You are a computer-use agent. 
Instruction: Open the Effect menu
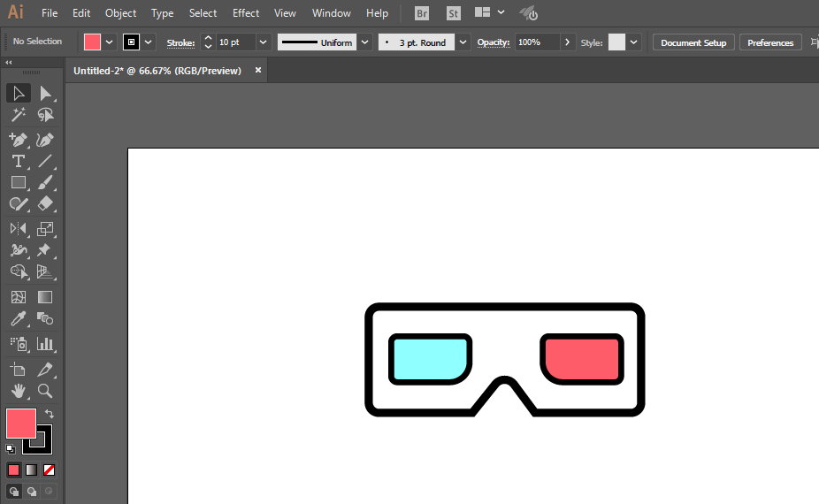(246, 13)
